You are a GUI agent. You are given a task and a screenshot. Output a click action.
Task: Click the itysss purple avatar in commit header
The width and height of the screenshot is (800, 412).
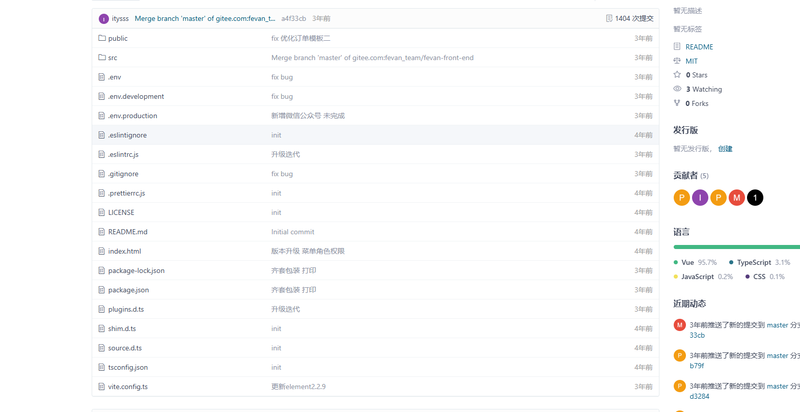[x=104, y=19]
